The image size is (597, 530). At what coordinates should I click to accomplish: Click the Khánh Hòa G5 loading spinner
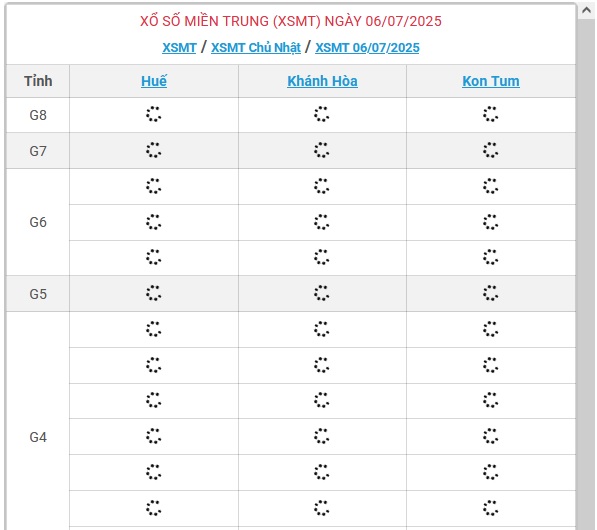(x=322, y=293)
